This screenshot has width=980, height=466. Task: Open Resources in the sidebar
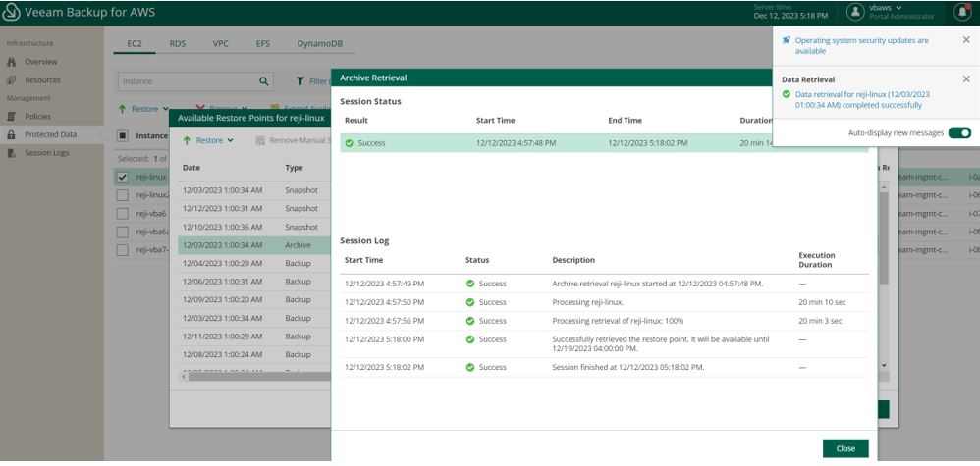point(42,80)
